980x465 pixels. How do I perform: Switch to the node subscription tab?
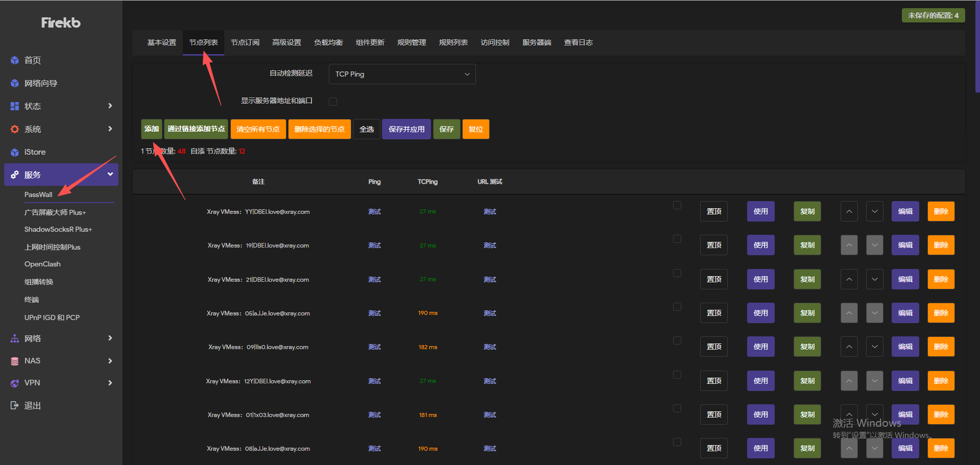click(245, 42)
